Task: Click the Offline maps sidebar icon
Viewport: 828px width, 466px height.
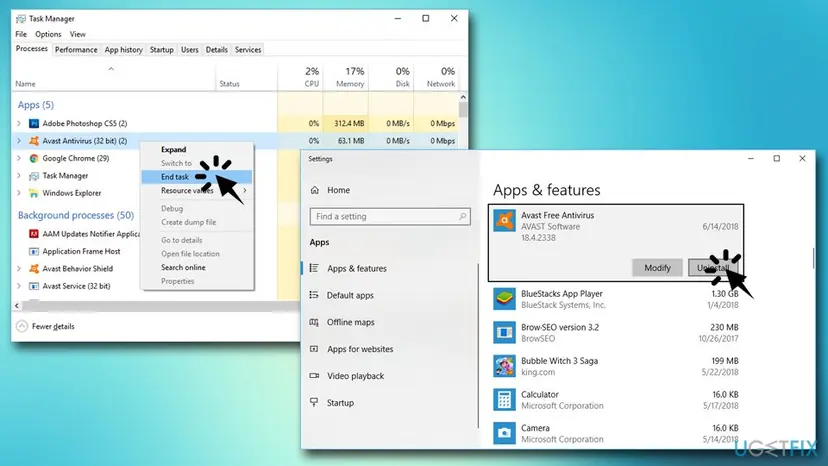Action: pyautogui.click(x=314, y=322)
